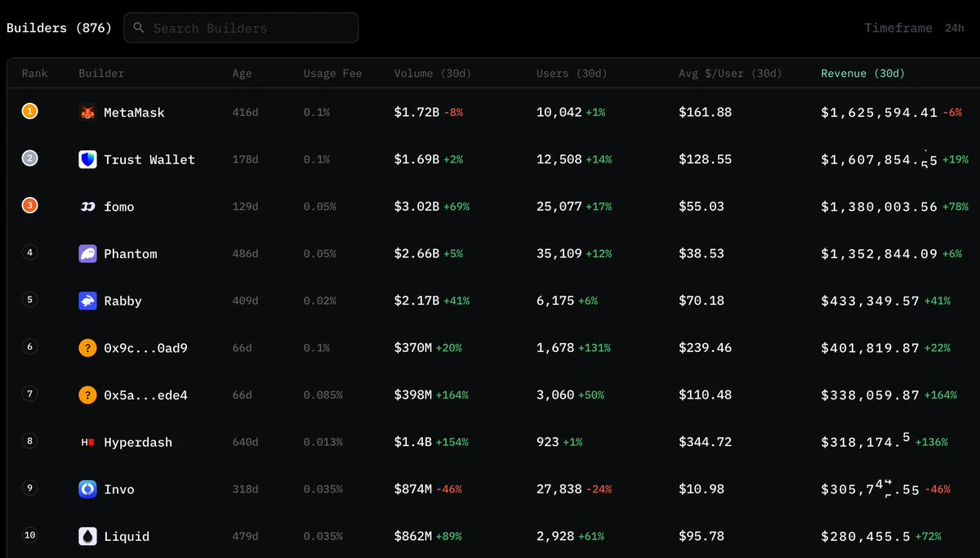Open the MetaMask builder name
The width and height of the screenshot is (980, 558).
click(x=134, y=113)
